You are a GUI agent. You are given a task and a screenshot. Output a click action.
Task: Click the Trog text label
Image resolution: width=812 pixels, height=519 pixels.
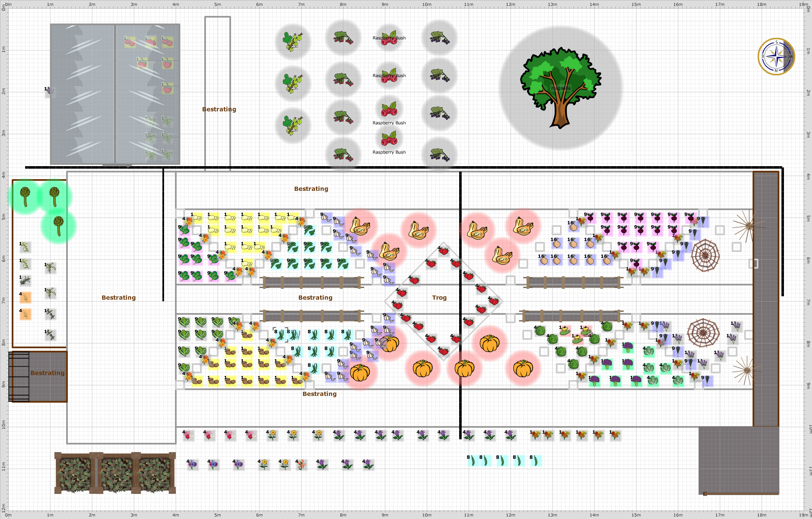pos(439,298)
